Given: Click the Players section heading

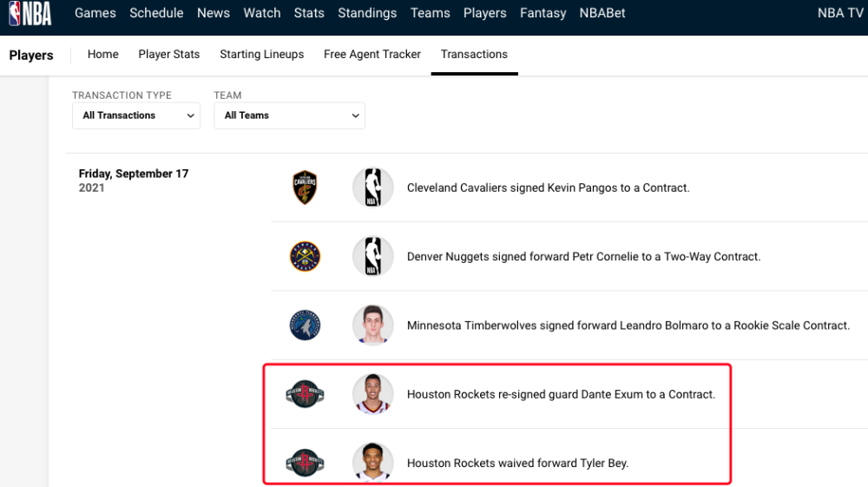Looking at the screenshot, I should 31,56.
